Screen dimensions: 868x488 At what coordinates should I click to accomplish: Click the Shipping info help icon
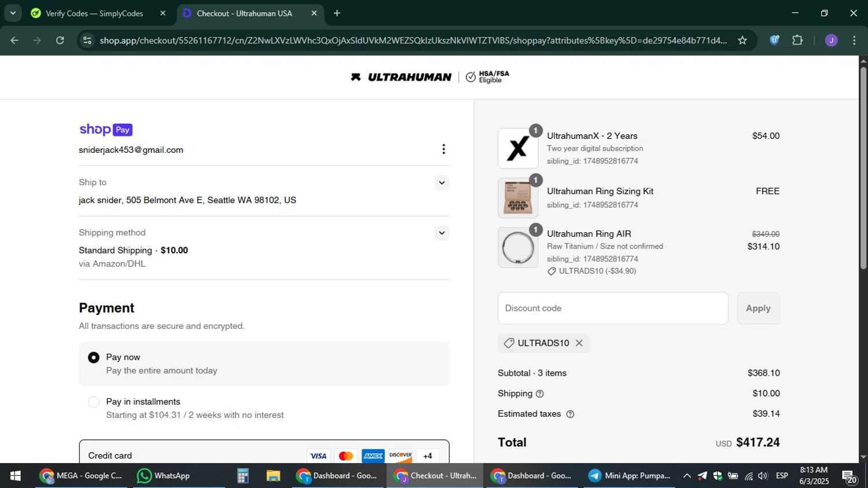pos(540,394)
